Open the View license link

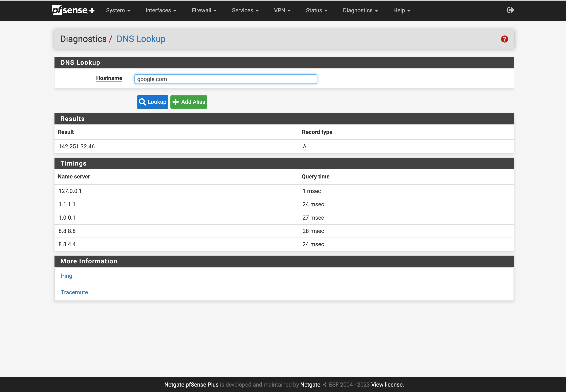pyautogui.click(x=388, y=385)
